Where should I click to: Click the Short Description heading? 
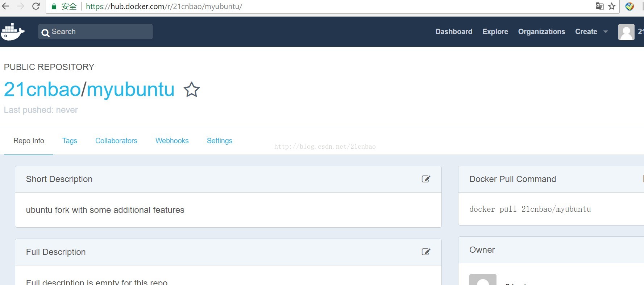[x=59, y=179]
